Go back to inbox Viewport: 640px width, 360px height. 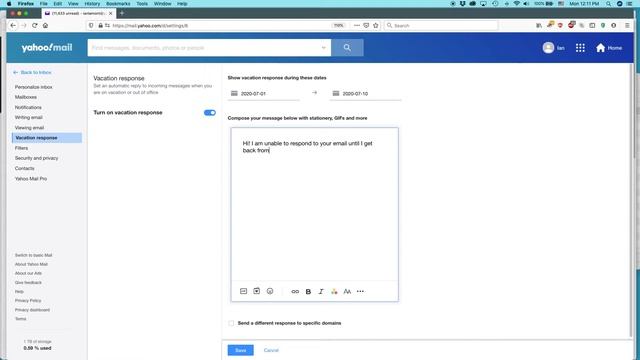[32, 72]
